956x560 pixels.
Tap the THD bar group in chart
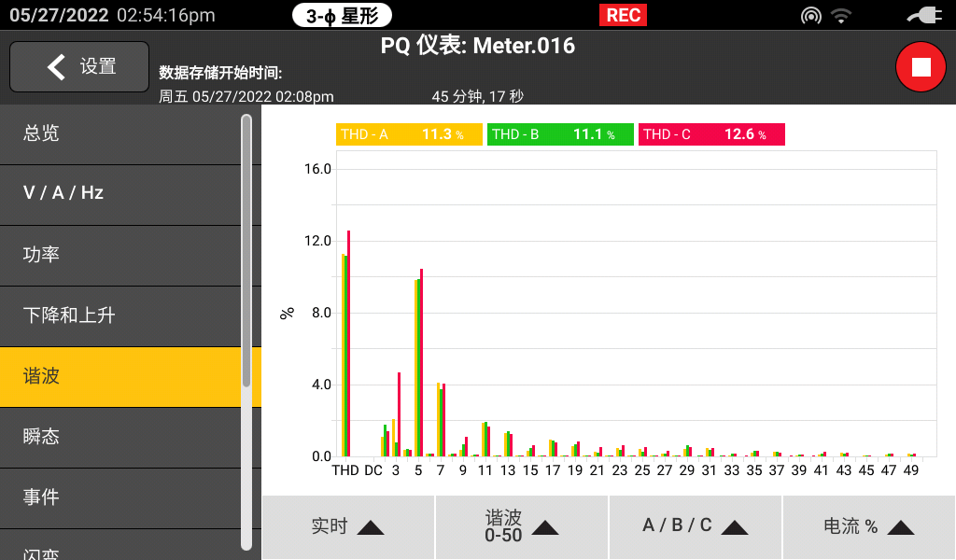345,343
